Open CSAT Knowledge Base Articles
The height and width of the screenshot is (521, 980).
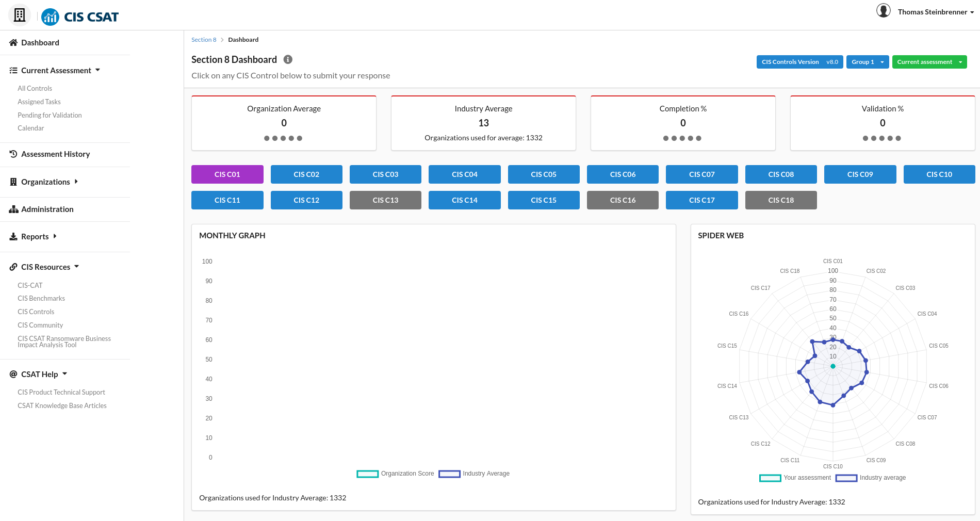(x=62, y=406)
